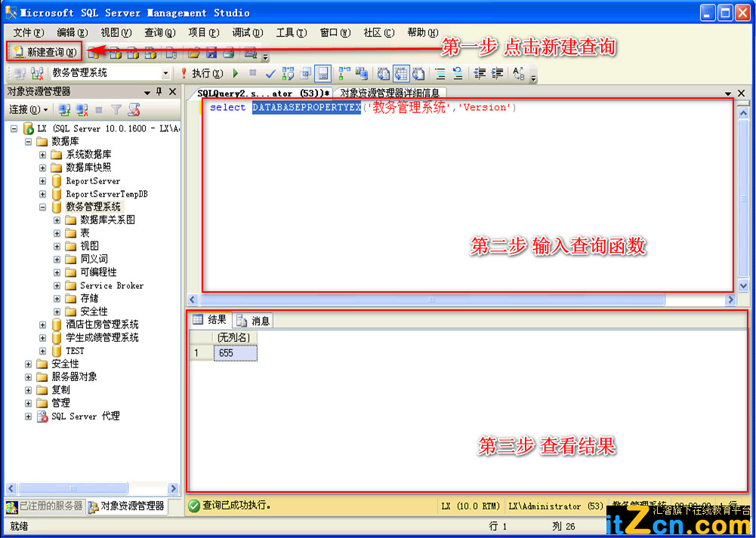Click the Open File folder icon
Image resolution: width=756 pixels, height=538 pixels.
(x=194, y=53)
